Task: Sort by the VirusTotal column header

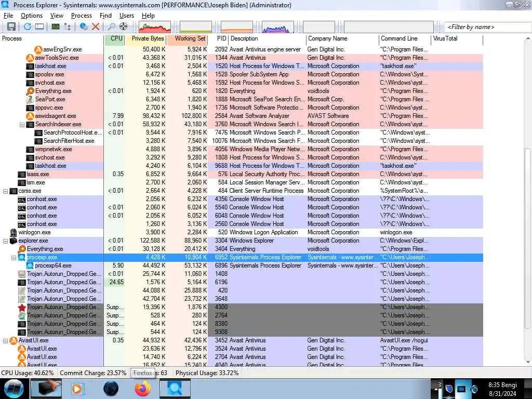Action: click(457, 38)
